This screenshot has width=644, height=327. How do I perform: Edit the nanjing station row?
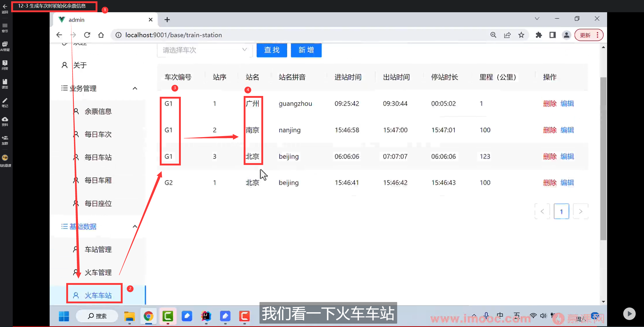tap(567, 130)
